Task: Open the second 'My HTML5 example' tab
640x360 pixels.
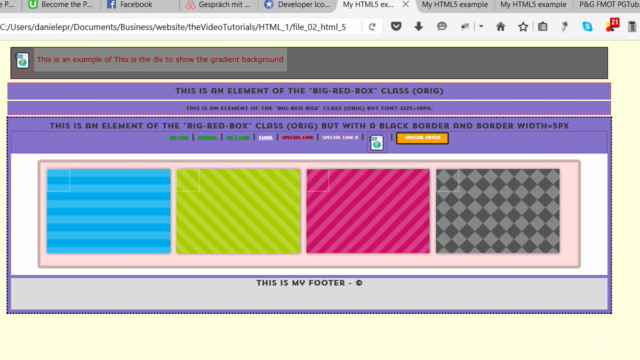Action: point(455,5)
